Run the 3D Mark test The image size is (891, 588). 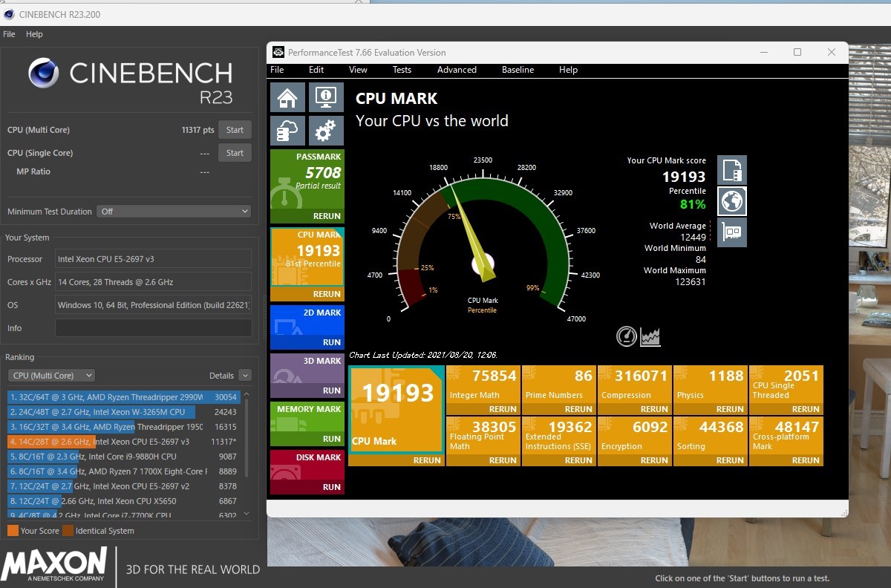[332, 391]
